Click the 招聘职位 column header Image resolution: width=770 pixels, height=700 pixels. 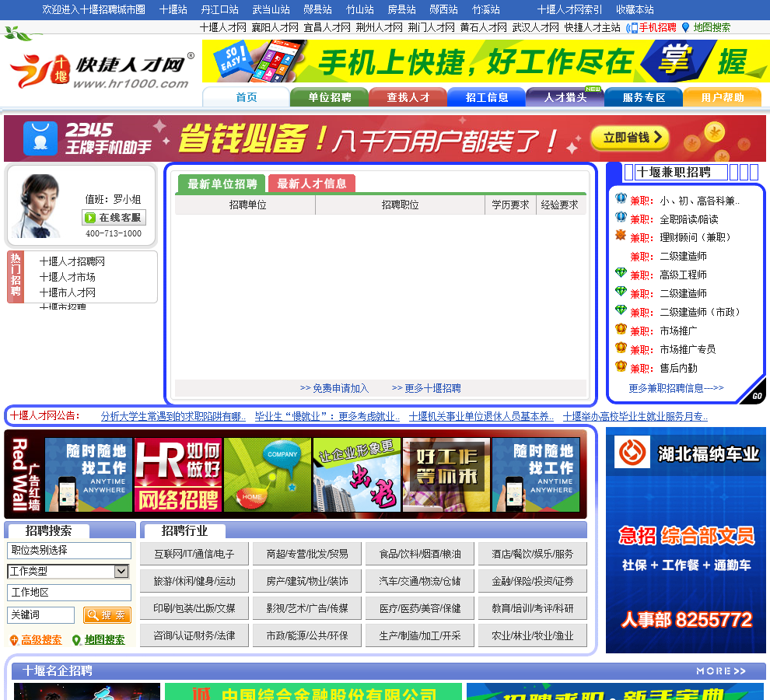(401, 205)
